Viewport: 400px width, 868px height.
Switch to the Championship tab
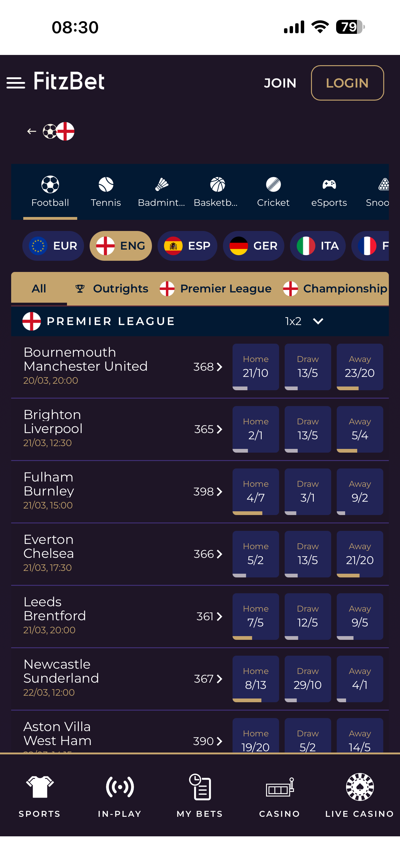(336, 289)
